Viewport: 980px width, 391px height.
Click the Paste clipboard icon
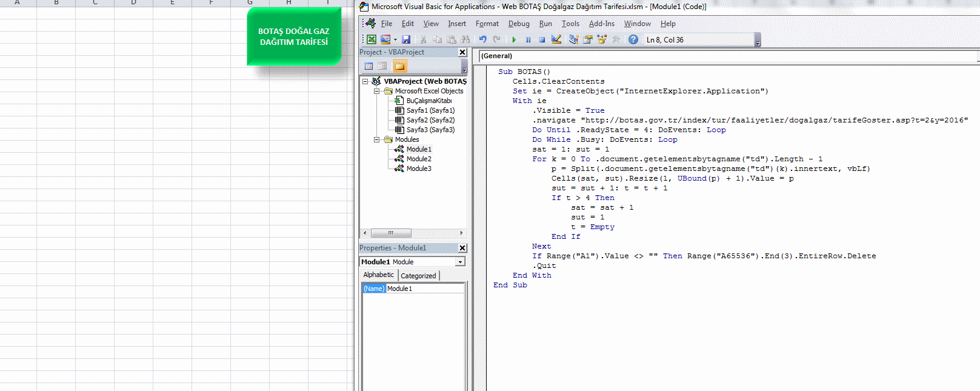[x=451, y=39]
